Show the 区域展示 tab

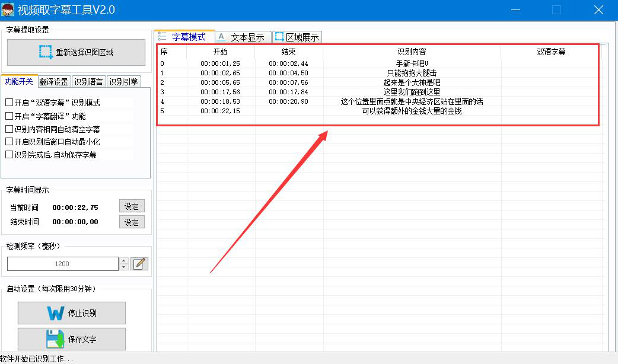(x=297, y=37)
